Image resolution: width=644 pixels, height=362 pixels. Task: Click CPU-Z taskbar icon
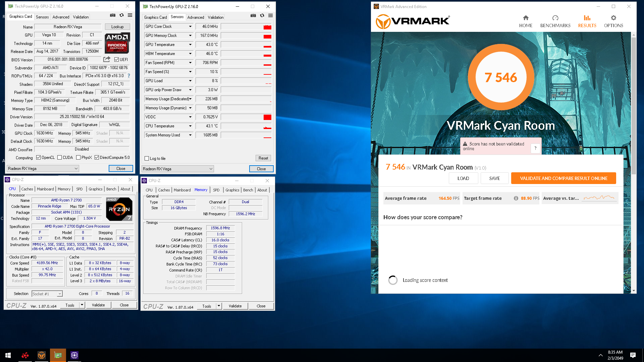coord(74,355)
